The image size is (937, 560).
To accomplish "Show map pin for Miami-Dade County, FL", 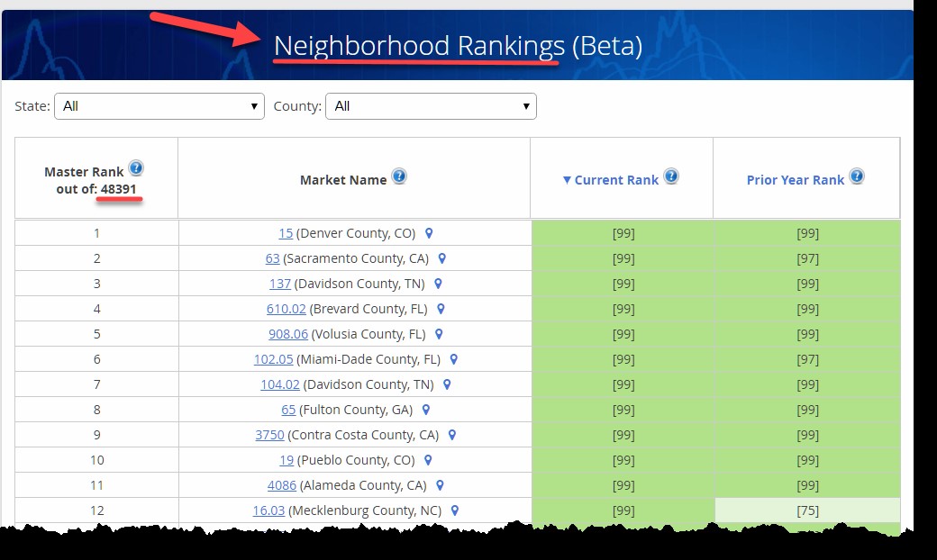I will 453,359.
